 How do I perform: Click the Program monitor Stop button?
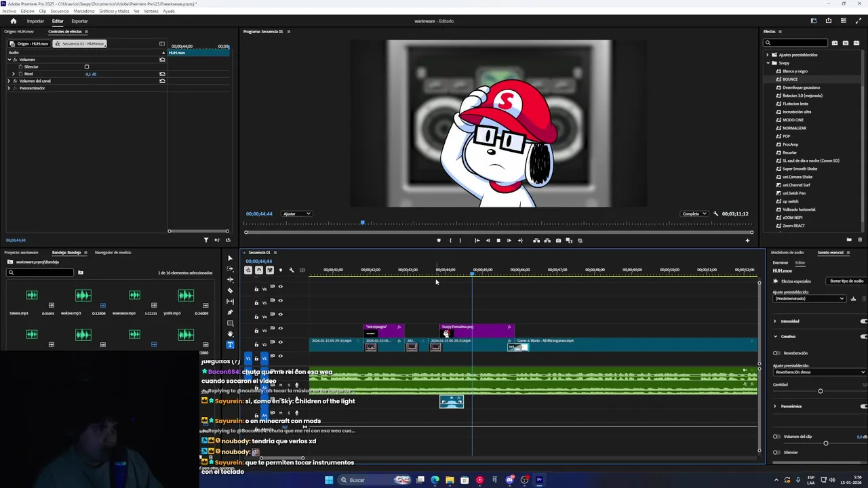498,241
